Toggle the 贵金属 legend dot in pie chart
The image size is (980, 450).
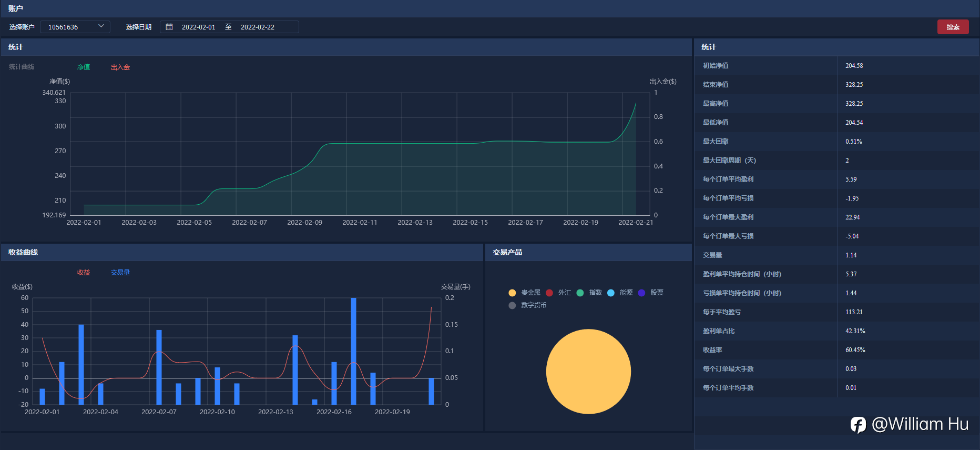[x=512, y=293]
